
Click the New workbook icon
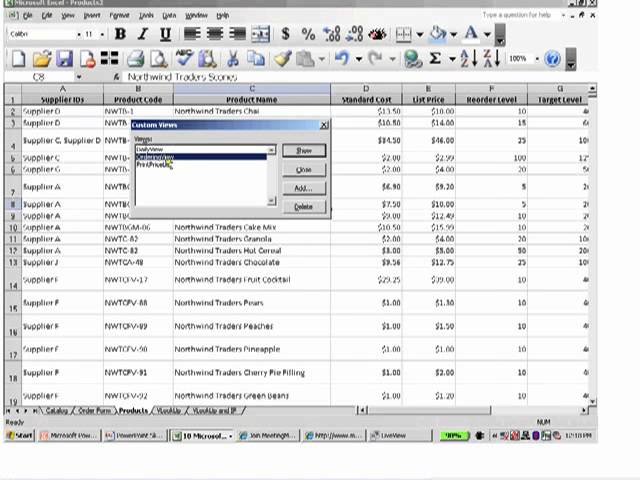click(19, 59)
